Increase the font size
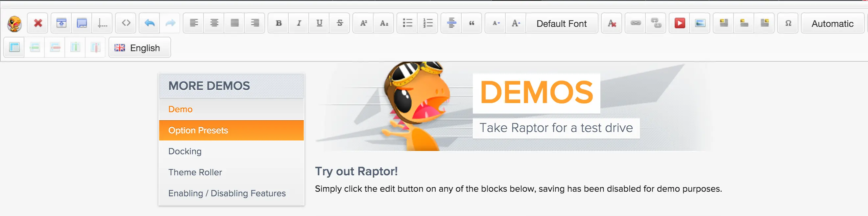This screenshot has width=868, height=216. (516, 23)
